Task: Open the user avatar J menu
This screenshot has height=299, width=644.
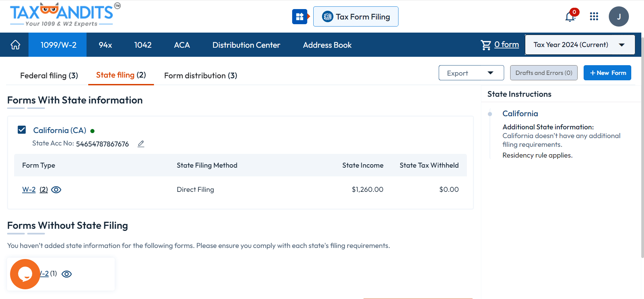Action: tap(619, 16)
